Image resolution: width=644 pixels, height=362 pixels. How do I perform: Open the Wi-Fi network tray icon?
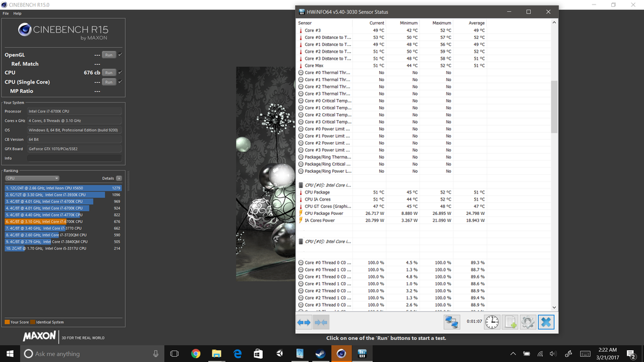point(540,353)
